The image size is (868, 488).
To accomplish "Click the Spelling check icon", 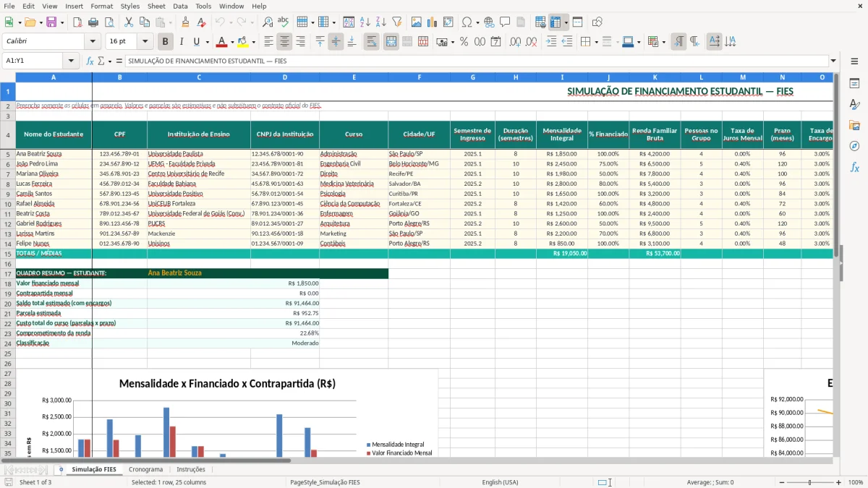I will coord(284,22).
